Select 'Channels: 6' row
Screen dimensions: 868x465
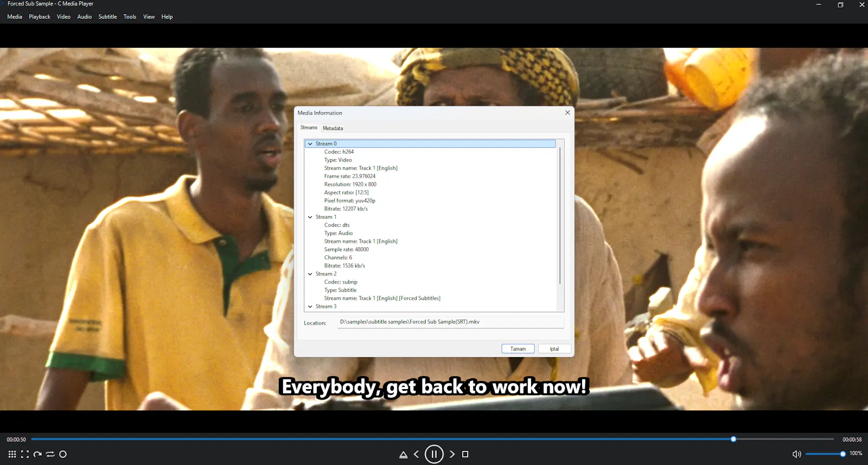[x=338, y=257]
